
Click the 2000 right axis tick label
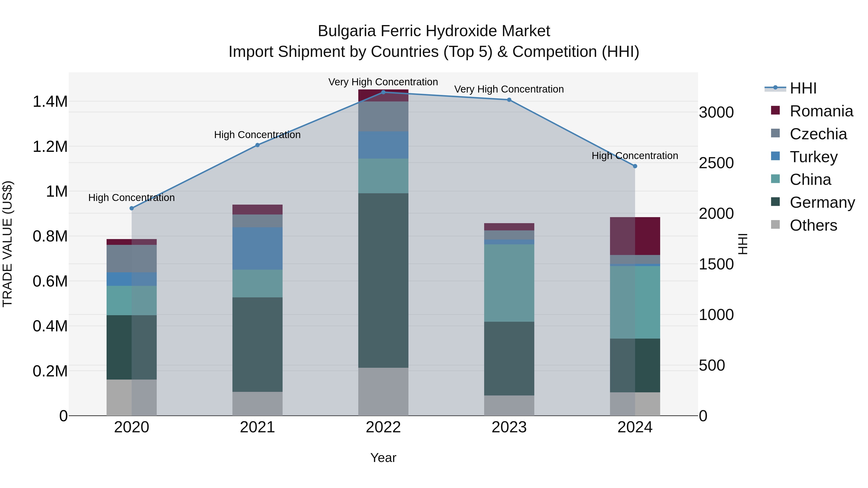tap(716, 214)
